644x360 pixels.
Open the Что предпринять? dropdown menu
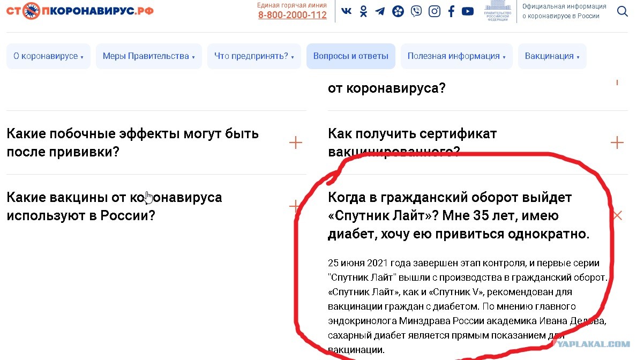pyautogui.click(x=254, y=56)
